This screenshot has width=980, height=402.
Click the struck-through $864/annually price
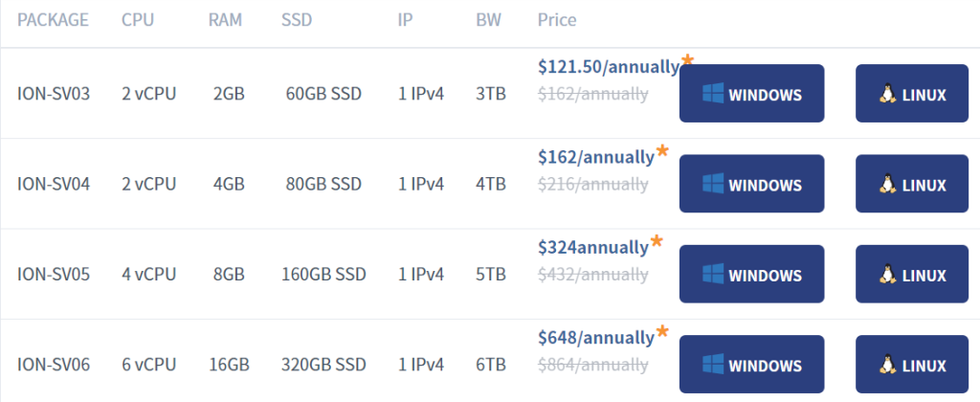(x=592, y=365)
